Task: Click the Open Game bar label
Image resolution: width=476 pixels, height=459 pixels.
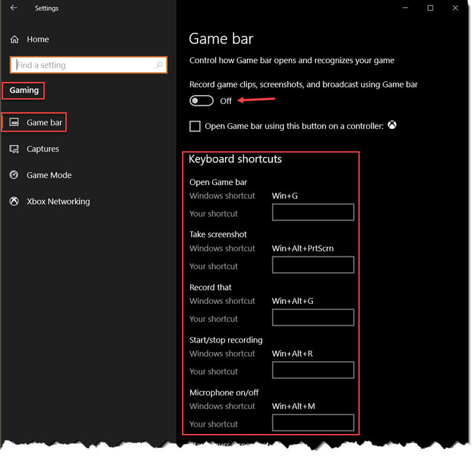Action: [x=218, y=183]
